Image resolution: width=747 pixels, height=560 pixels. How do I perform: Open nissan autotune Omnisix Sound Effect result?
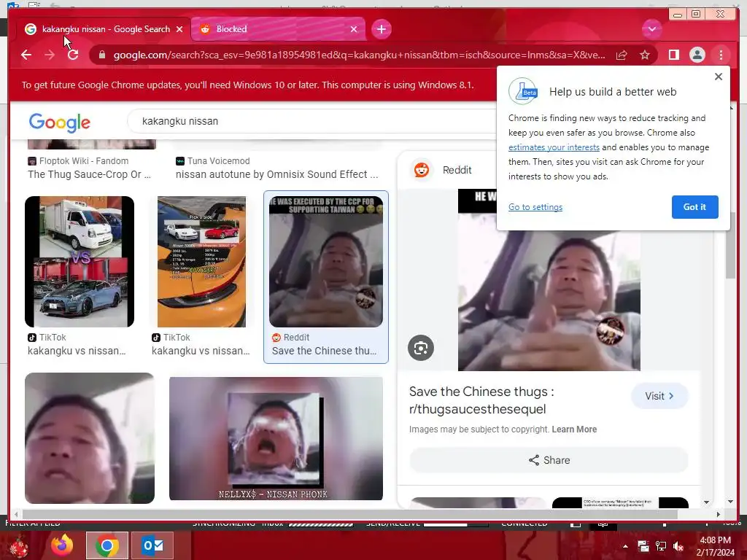click(276, 174)
